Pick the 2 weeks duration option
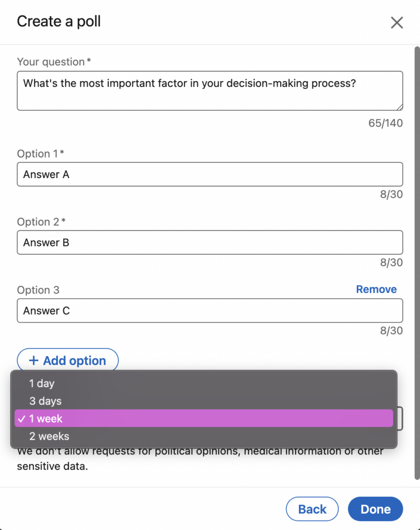The image size is (420, 530). tap(49, 436)
